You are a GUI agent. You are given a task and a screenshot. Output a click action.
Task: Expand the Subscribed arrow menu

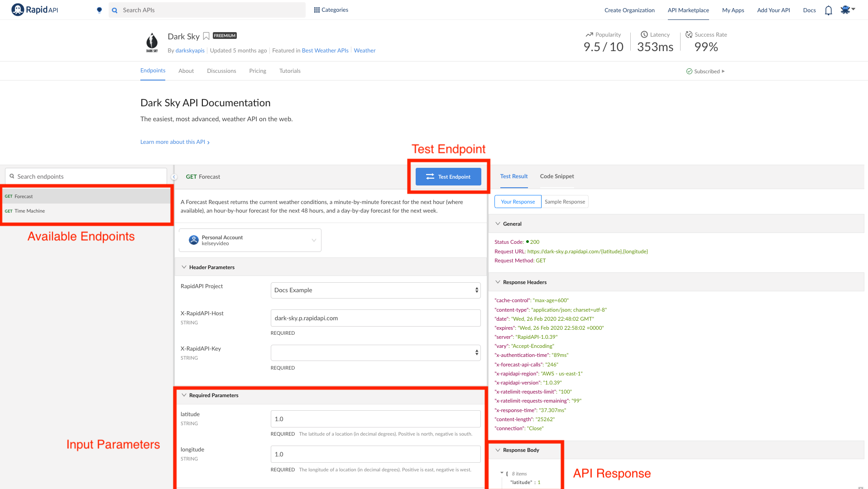coord(723,71)
